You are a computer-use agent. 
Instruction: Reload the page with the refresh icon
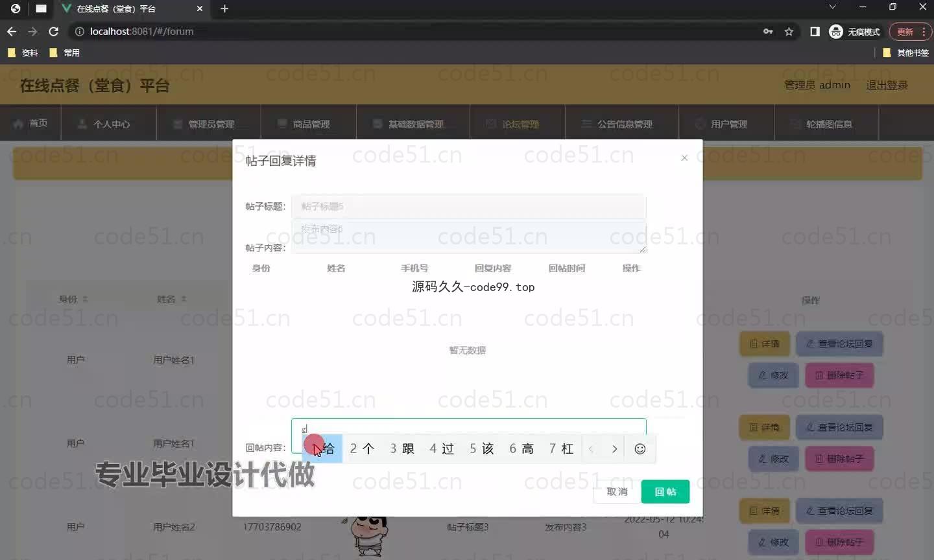point(54,31)
